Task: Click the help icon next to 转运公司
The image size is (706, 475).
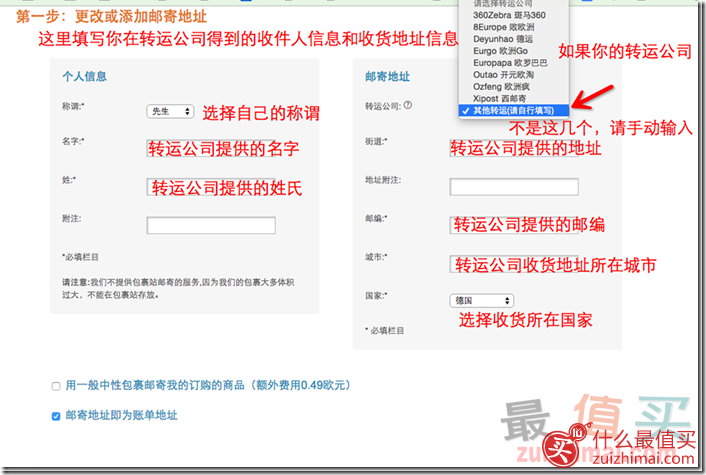Action: click(407, 105)
